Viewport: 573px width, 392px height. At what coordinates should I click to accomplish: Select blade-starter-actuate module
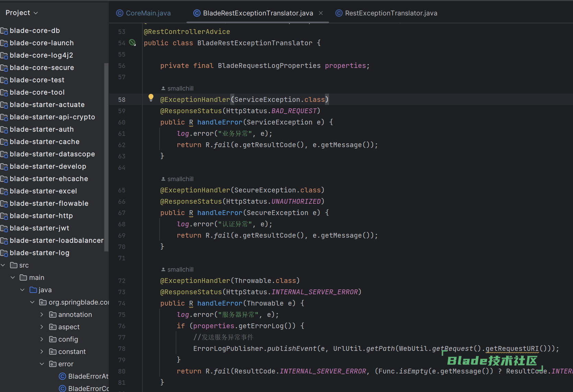coord(47,105)
